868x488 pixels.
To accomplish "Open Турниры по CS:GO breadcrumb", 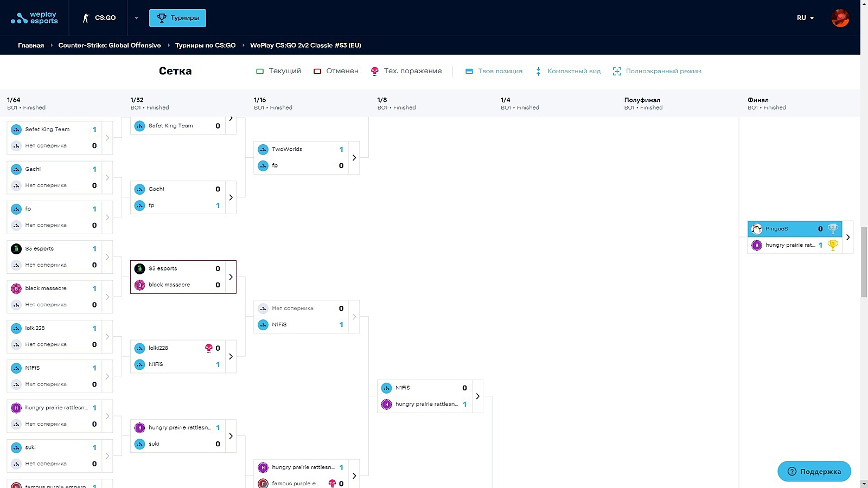I will tap(205, 46).
